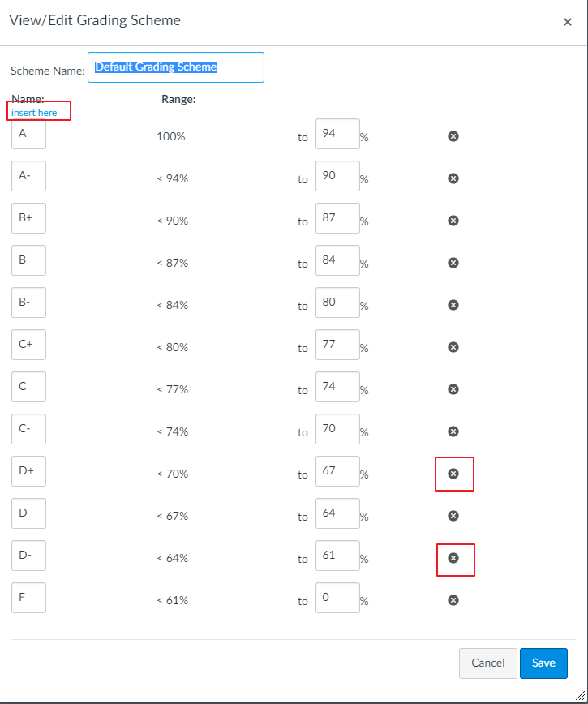Click the 'insert here' link
This screenshot has width=588, height=704.
tap(34, 113)
